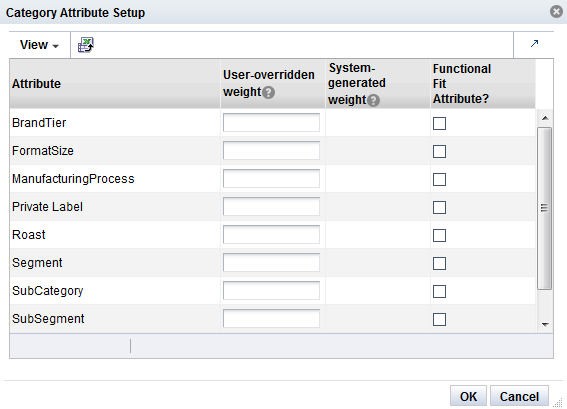The height and width of the screenshot is (409, 567).
Task: Tick the SubSegment Functional Fit checkbox
Action: click(439, 319)
